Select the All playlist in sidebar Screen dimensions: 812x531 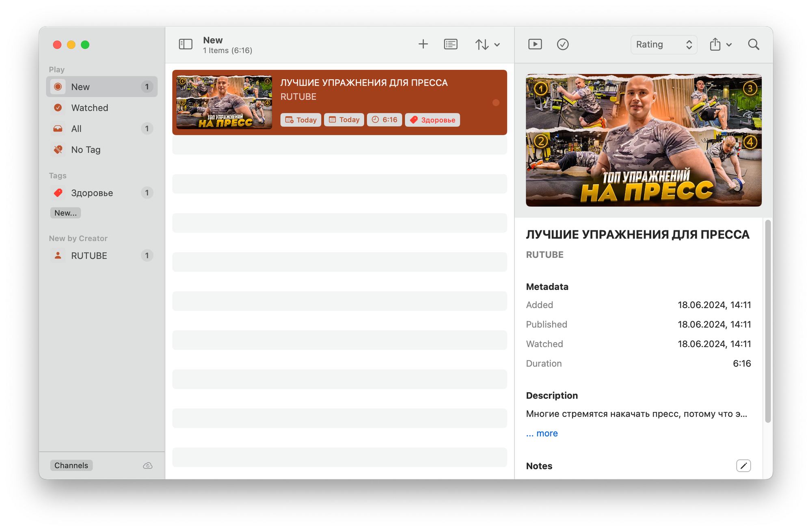pos(76,129)
